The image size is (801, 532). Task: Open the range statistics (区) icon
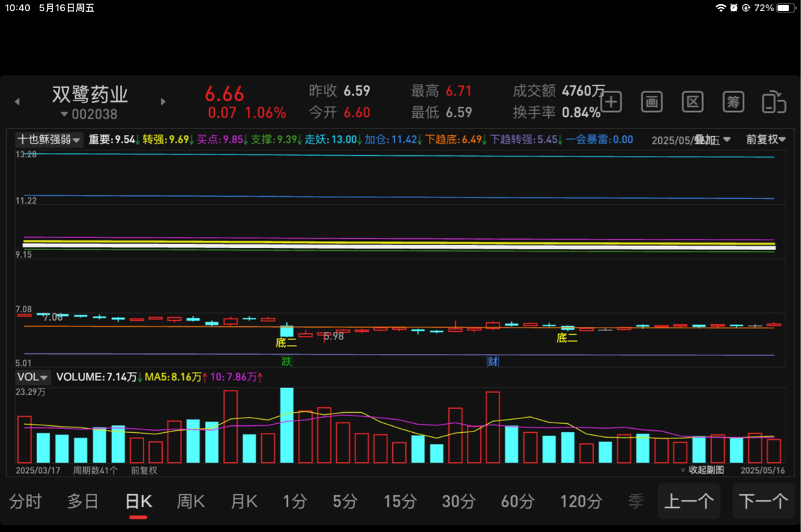point(693,102)
